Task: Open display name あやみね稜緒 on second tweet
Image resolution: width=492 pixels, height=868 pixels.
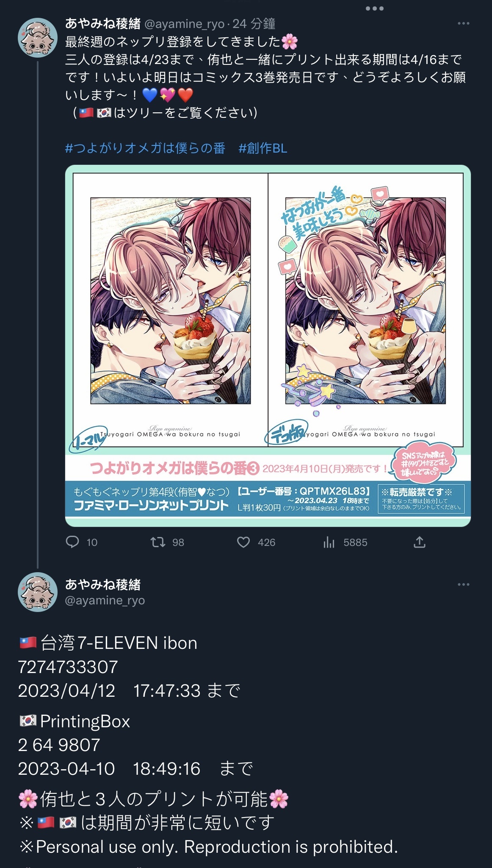Action: 103,584
